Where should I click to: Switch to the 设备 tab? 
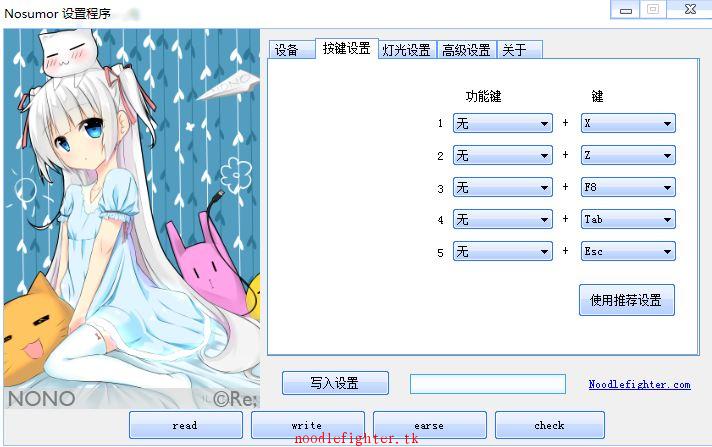tap(292, 50)
